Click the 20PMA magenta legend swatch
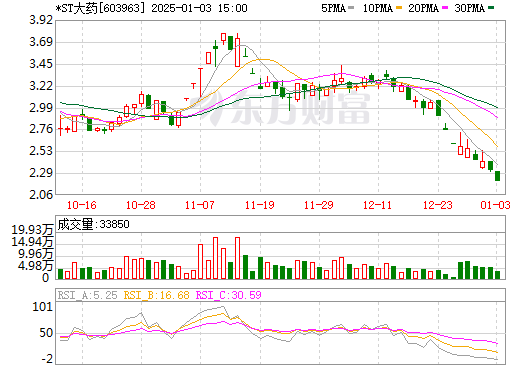Image resolution: width=520 pixels, height=365 pixels. point(445,8)
